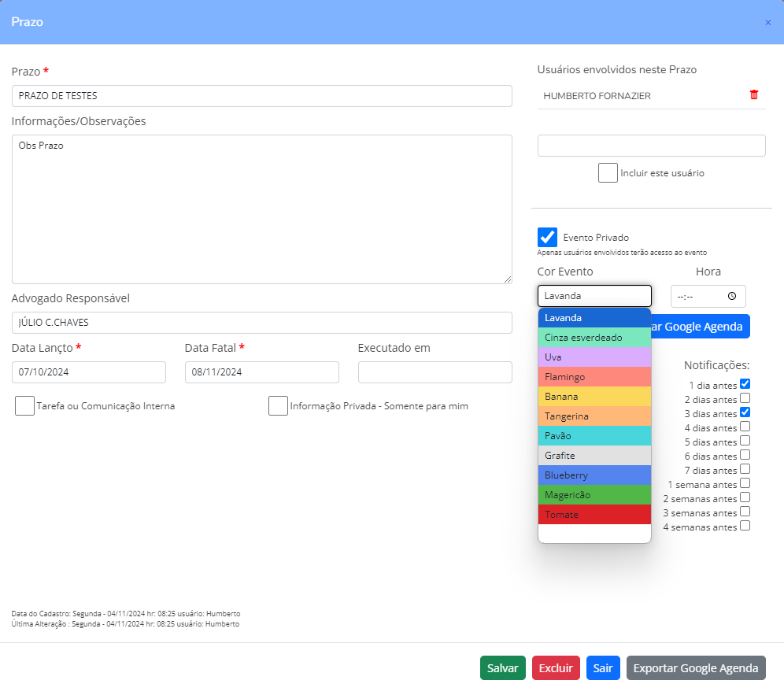This screenshot has height=695, width=784.
Task: Tick the Incluir este usuário checkbox
Action: (608, 173)
